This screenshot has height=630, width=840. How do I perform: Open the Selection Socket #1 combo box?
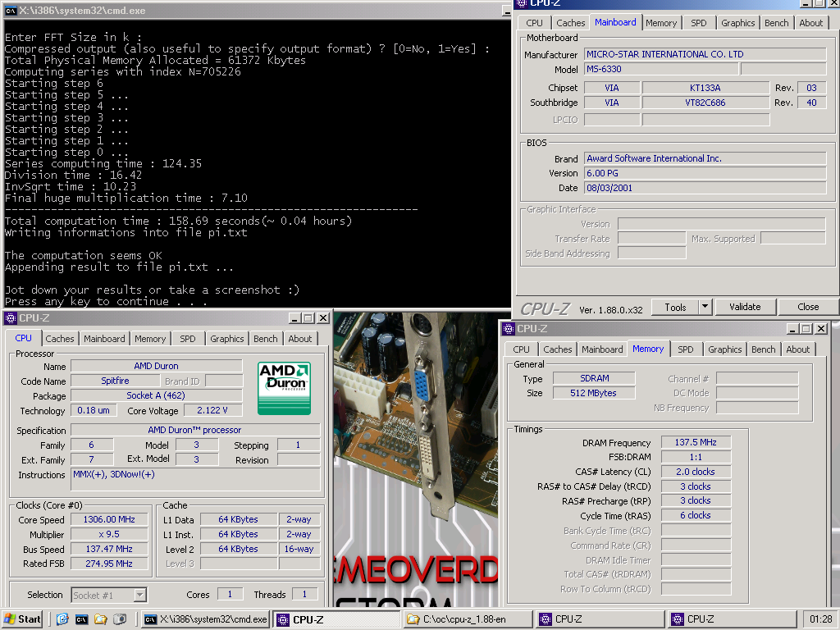coord(109,596)
